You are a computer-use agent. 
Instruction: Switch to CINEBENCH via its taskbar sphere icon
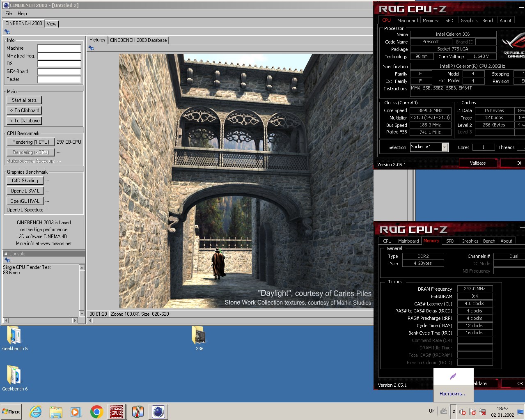point(158,411)
